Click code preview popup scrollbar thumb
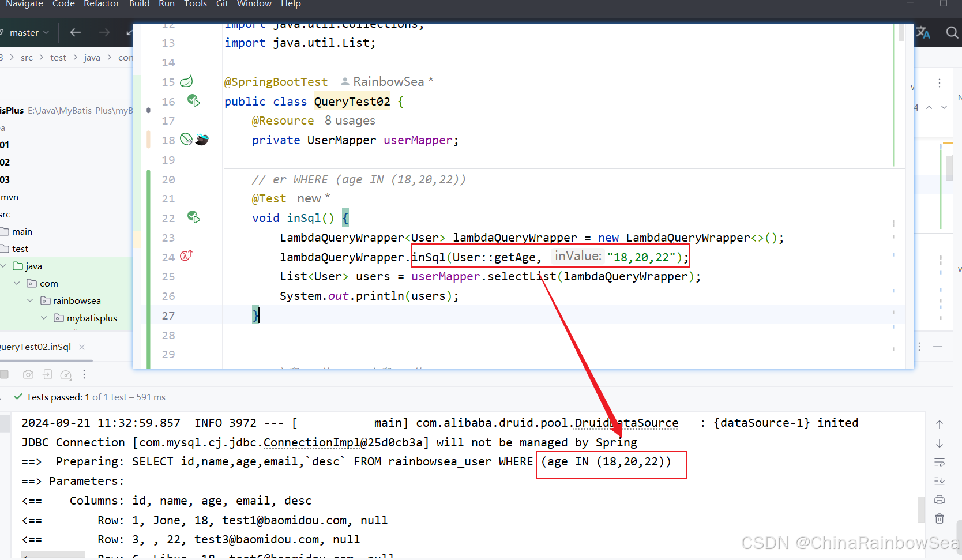The image size is (962, 560). tap(901, 32)
